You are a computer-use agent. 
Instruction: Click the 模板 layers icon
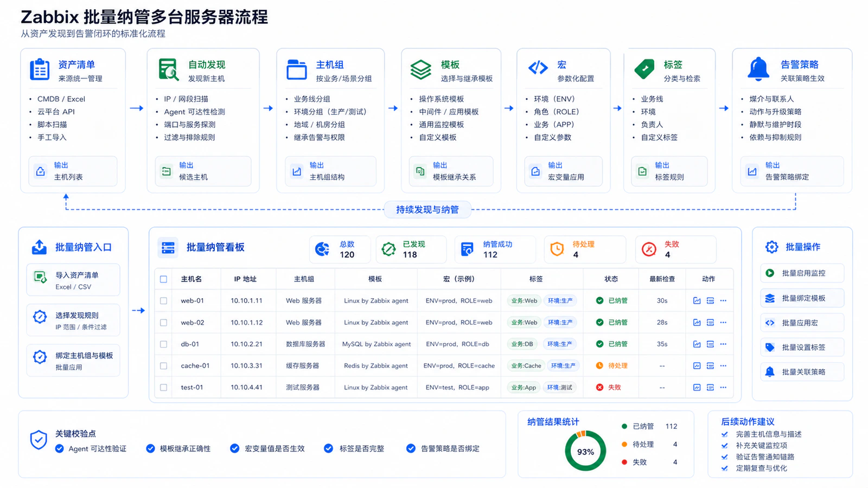tap(421, 69)
